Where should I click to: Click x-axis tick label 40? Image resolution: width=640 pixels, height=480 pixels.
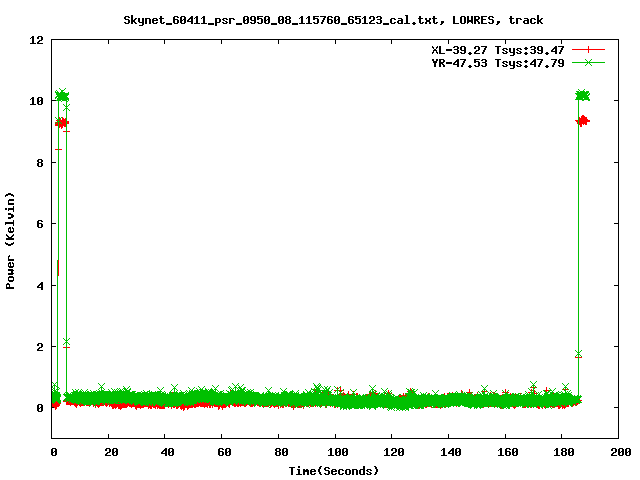click(167, 452)
